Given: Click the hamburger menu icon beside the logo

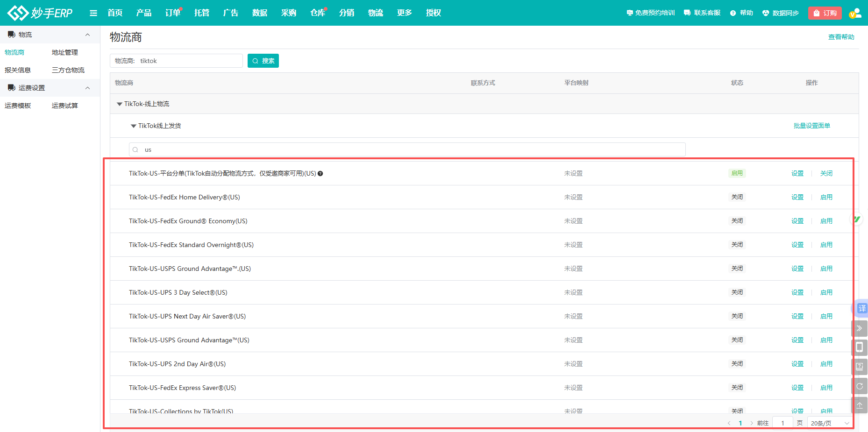Looking at the screenshot, I should [93, 13].
